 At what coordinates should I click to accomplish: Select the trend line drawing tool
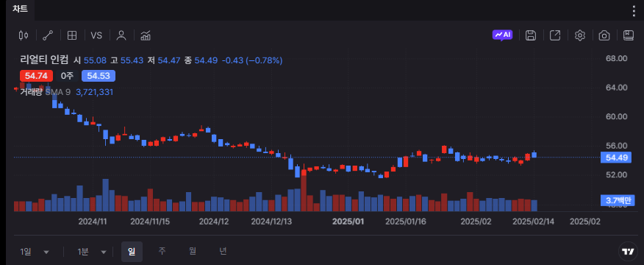click(x=48, y=35)
